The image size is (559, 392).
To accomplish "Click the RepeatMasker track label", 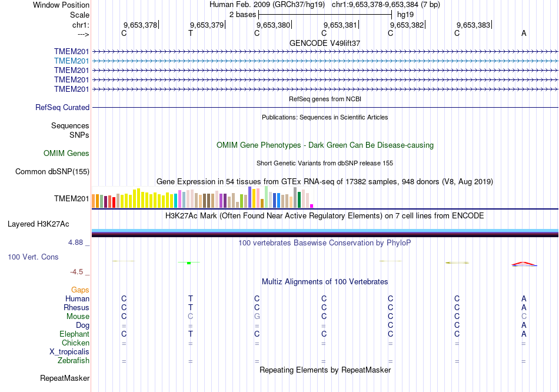I will (x=65, y=378).
